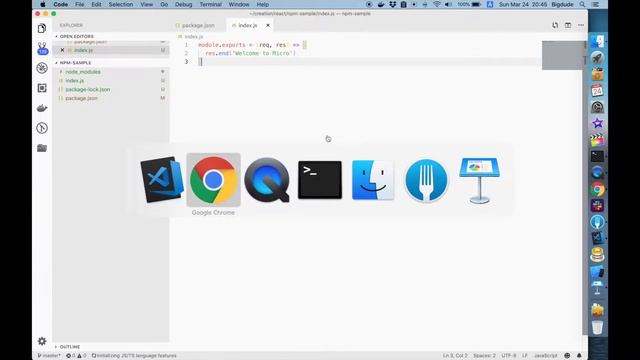Open the Extensions view in activity bar
Viewport: 640px width, 360px height.
[x=42, y=88]
